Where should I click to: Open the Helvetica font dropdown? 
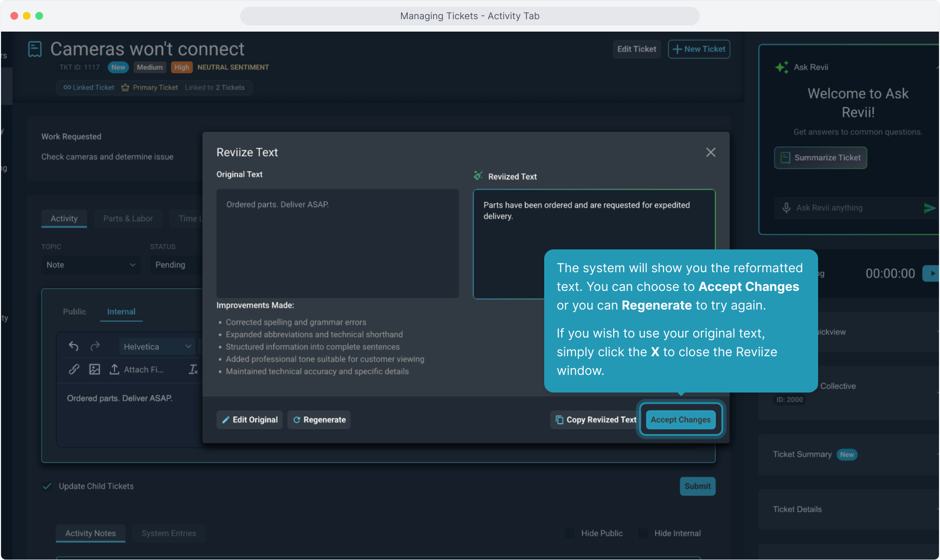pyautogui.click(x=157, y=346)
